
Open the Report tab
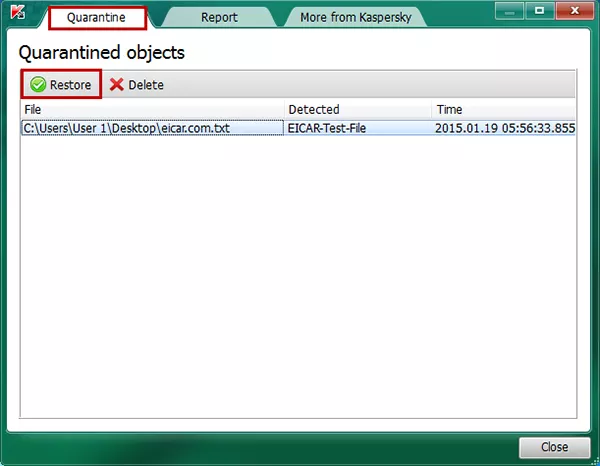(219, 17)
